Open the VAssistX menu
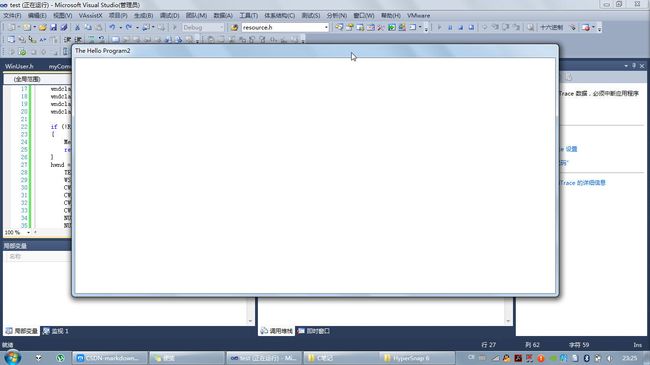The image size is (650, 365). click(90, 15)
